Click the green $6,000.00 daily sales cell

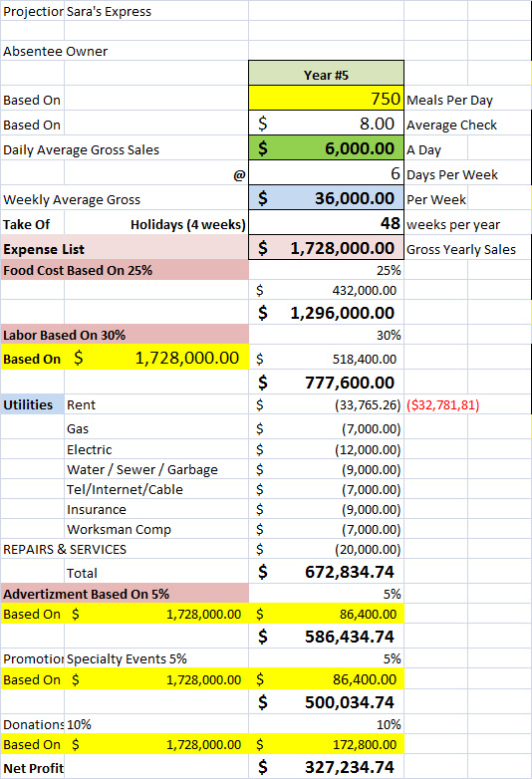coord(326,147)
